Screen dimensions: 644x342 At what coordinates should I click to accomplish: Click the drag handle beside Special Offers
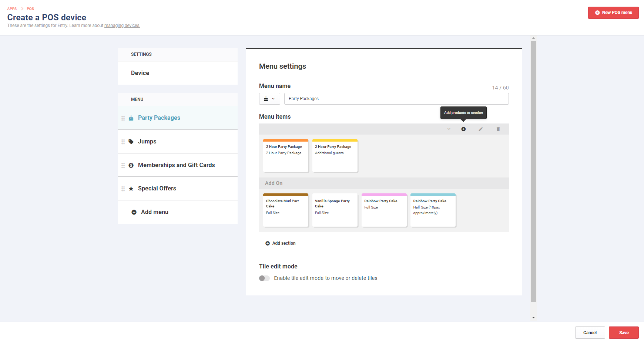coord(123,189)
